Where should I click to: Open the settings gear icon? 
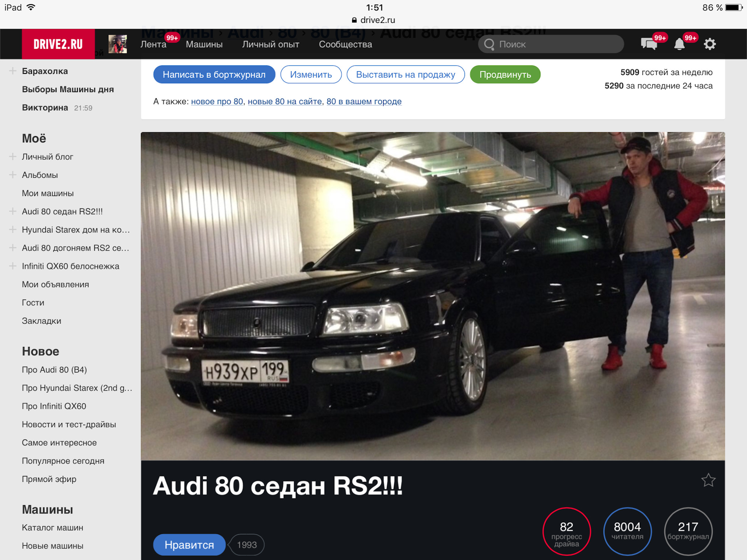pos(710,44)
